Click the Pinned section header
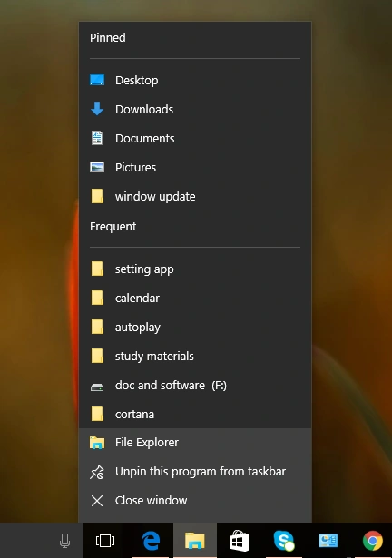This screenshot has width=392, height=558. tap(107, 38)
